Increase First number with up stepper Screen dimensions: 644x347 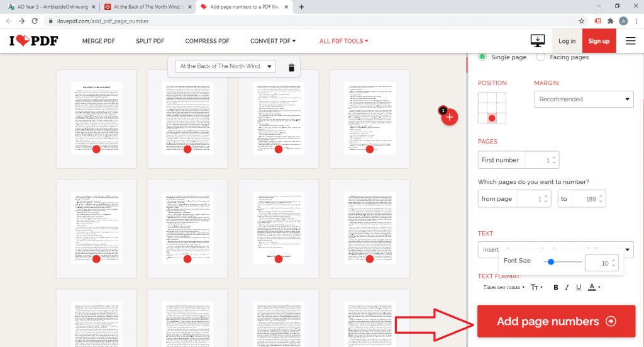point(554,157)
